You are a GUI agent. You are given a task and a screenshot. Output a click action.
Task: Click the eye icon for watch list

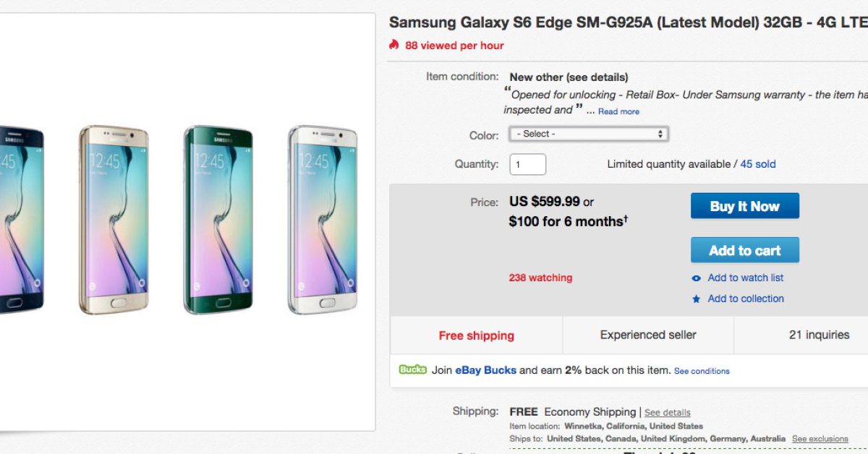(x=697, y=278)
